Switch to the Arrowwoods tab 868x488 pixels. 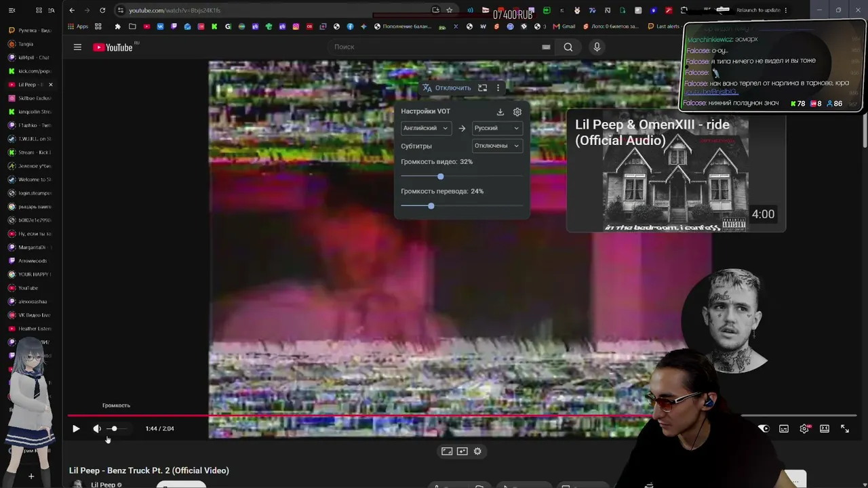tap(31, 261)
